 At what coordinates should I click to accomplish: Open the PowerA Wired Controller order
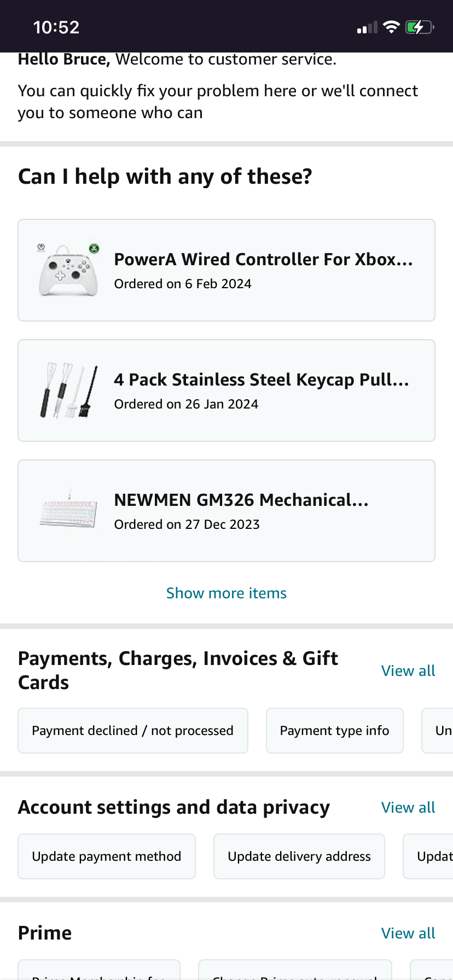point(263,270)
